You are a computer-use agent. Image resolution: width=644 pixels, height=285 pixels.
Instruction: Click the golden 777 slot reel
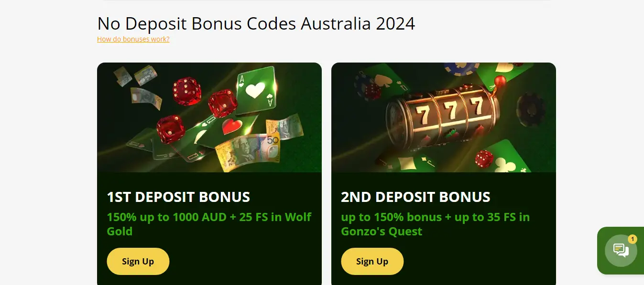click(442, 117)
